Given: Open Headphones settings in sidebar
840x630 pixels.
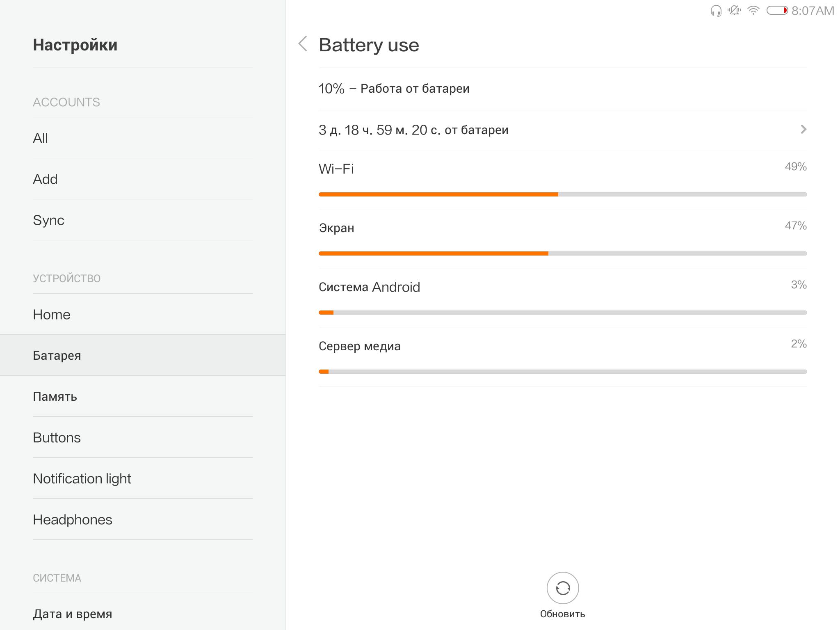Looking at the screenshot, I should pyautogui.click(x=143, y=519).
